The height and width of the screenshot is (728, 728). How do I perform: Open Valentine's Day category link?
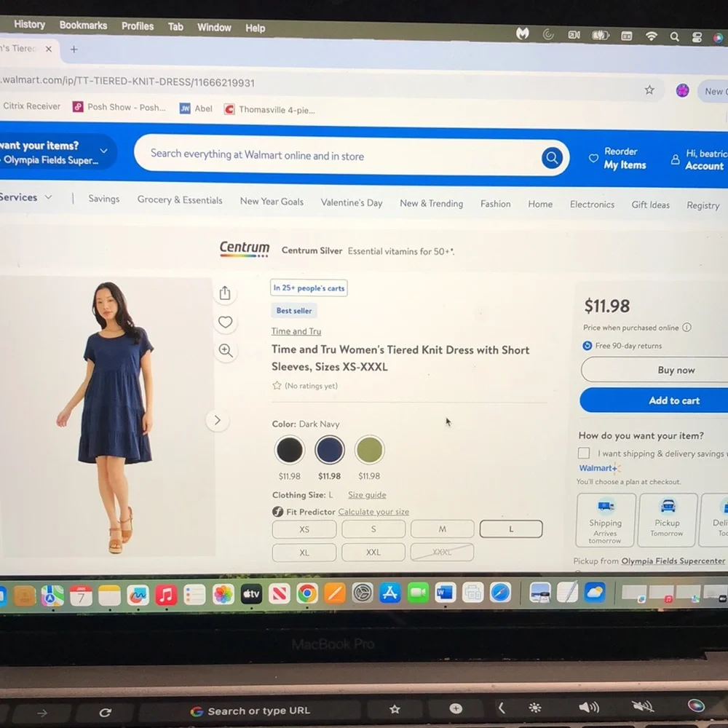pos(352,202)
